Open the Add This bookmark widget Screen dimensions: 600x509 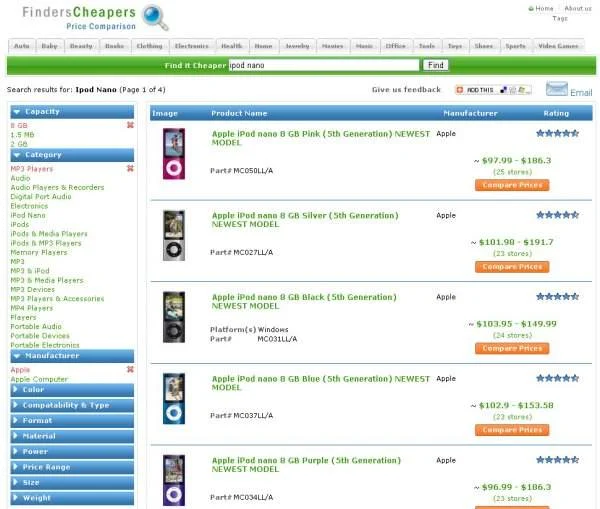(x=493, y=90)
